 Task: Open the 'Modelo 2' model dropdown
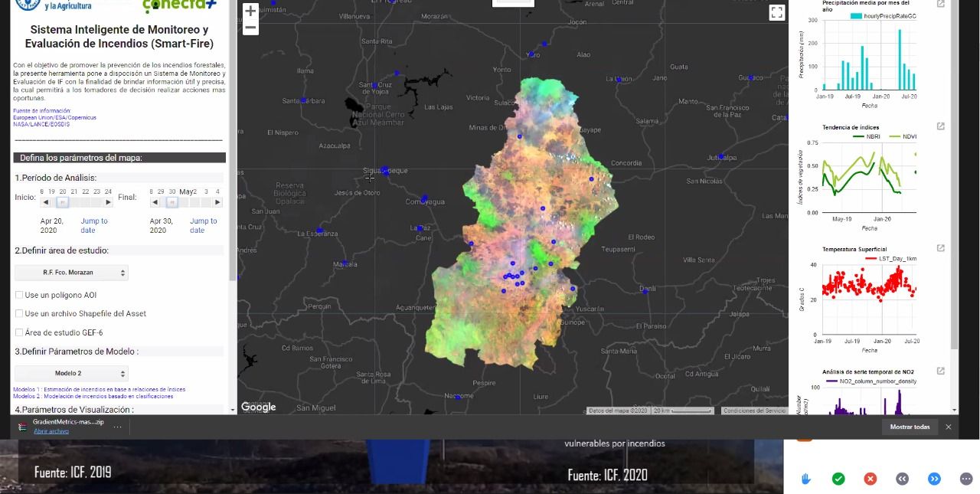pyautogui.click(x=71, y=374)
